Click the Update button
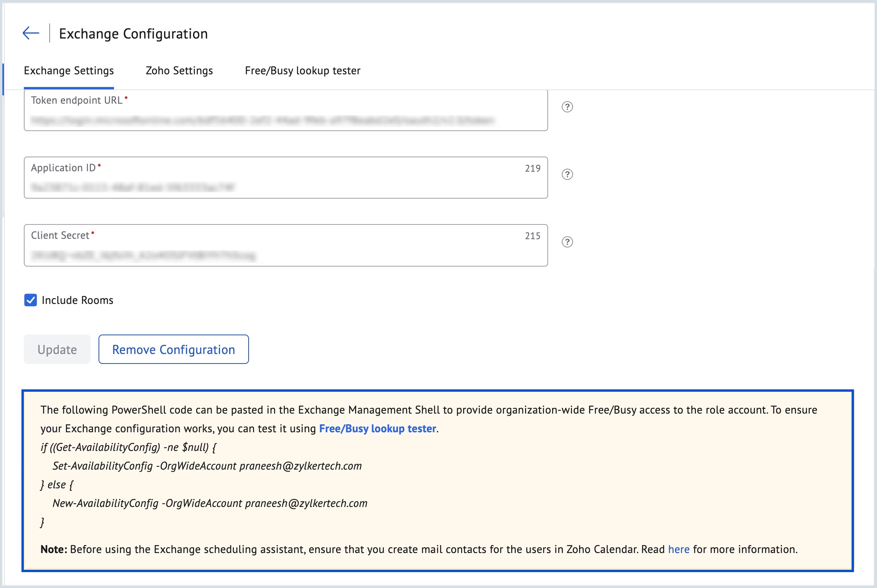This screenshot has height=588, width=877. 56,349
